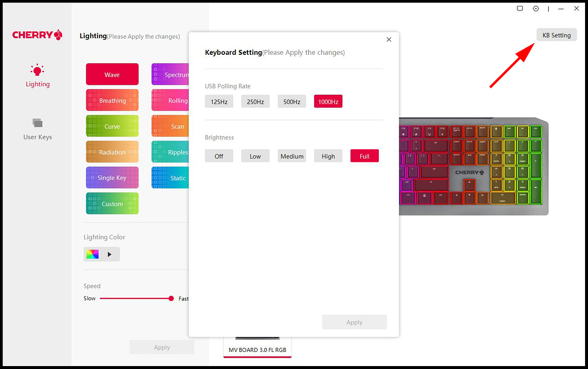This screenshot has width=588, height=369.
Task: Select the Static lighting effect
Action: [x=170, y=178]
